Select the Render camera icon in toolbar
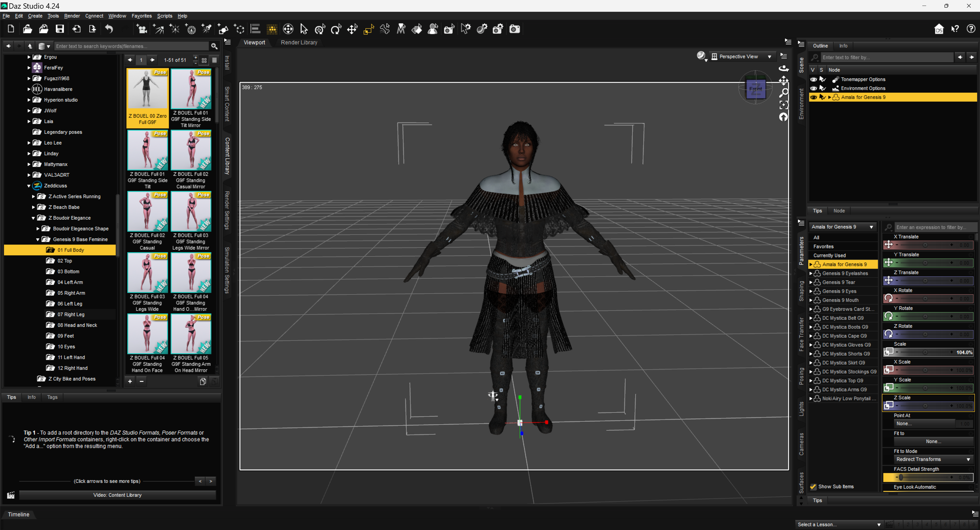 (514, 29)
